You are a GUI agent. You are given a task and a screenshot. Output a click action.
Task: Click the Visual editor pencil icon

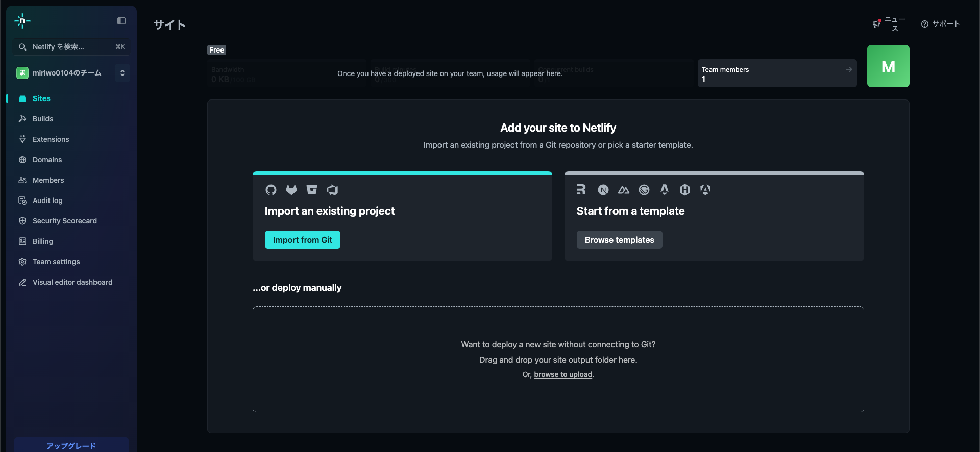tap(22, 282)
